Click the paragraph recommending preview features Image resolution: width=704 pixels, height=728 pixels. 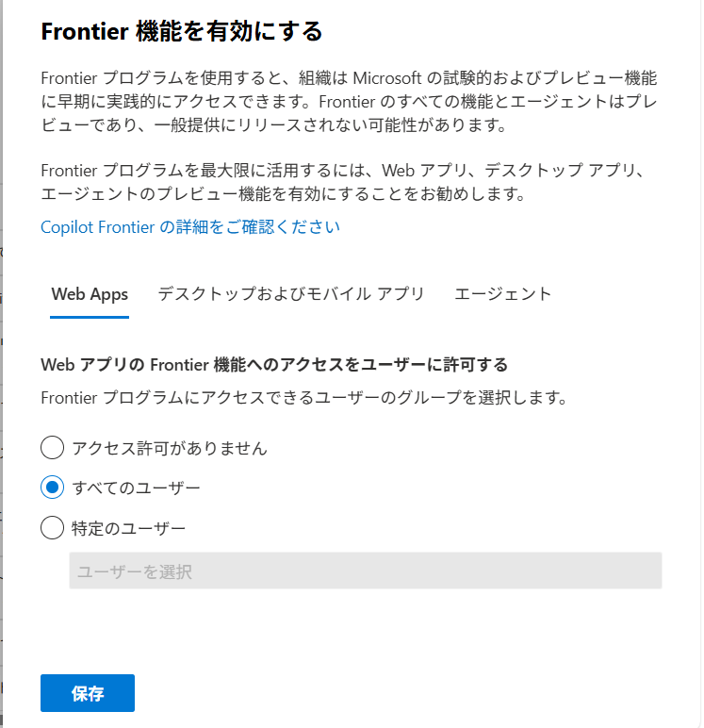[343, 182]
